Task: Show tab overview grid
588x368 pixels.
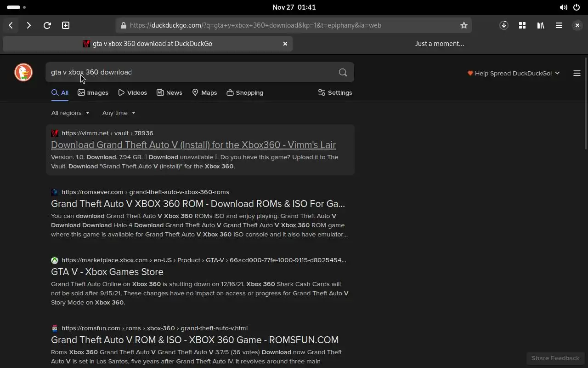Action: (x=522, y=25)
